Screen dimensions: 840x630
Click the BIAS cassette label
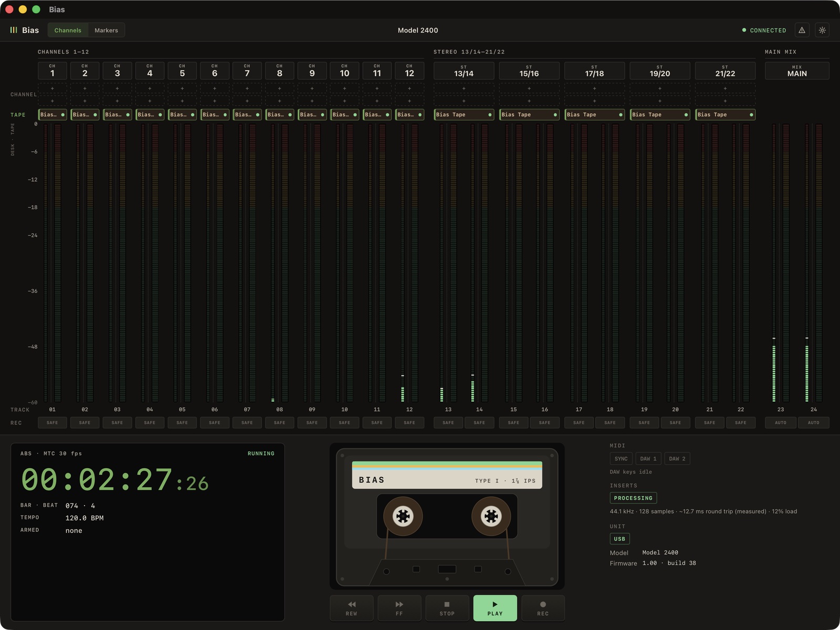[447, 475]
